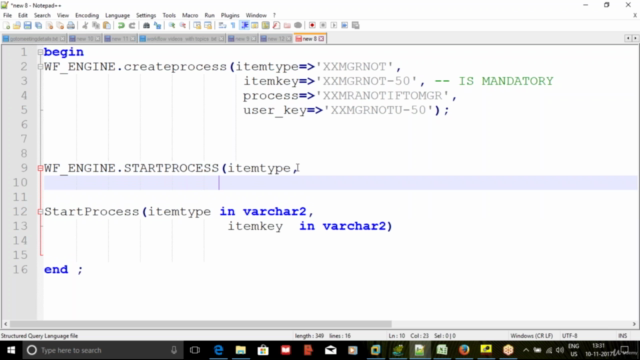This screenshot has height=360, width=640.
Task: Collapse the begin fold on line 1
Action: point(40,52)
